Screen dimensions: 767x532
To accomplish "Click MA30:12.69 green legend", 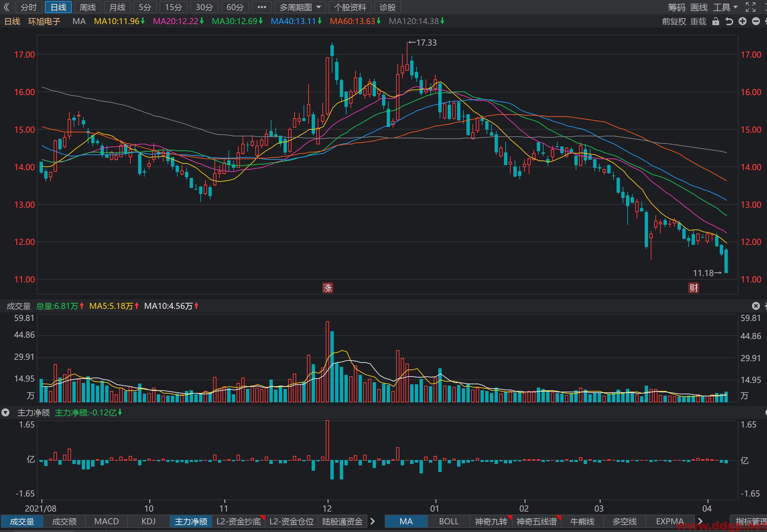I will (x=237, y=21).
